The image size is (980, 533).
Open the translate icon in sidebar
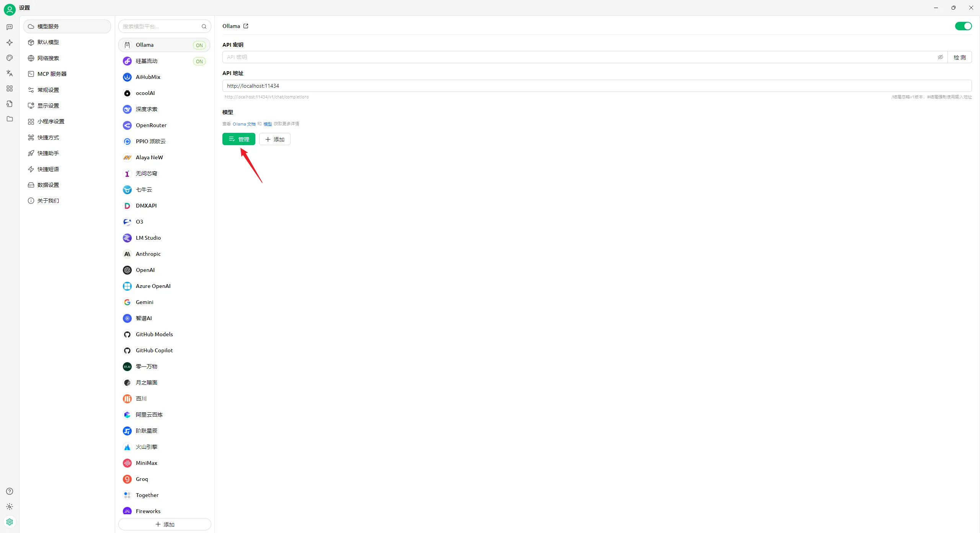tap(10, 73)
